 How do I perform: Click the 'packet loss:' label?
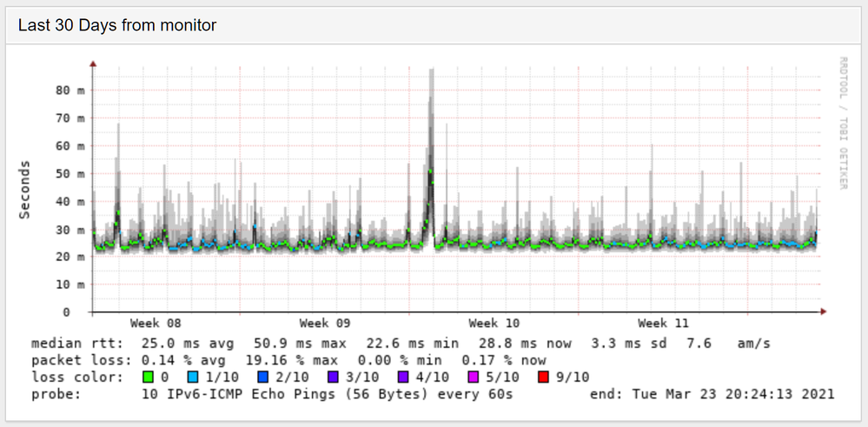(82, 361)
